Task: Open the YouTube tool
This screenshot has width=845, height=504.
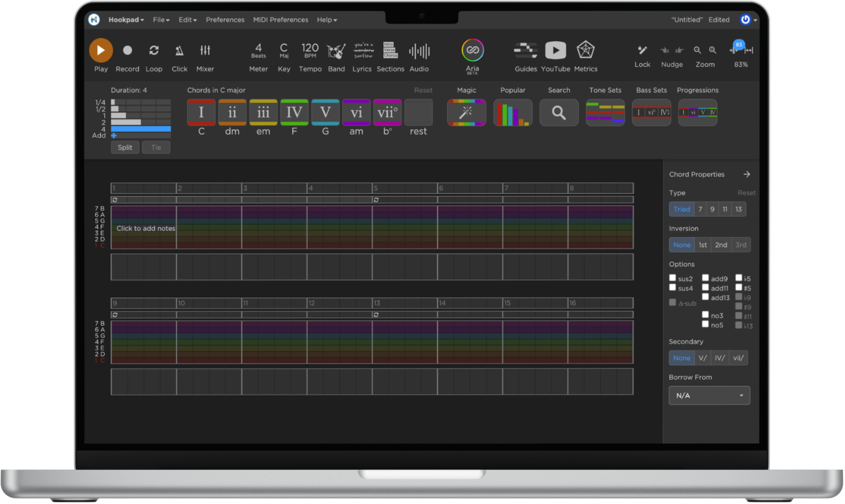Action: [555, 50]
